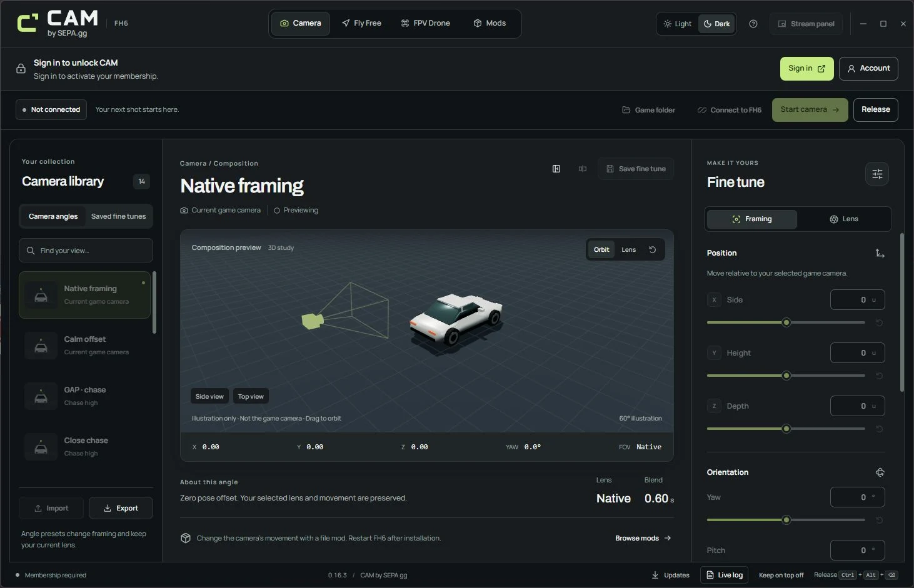Viewport: 914px width, 588px height.
Task: Click the Find your view search field
Action: pos(86,251)
